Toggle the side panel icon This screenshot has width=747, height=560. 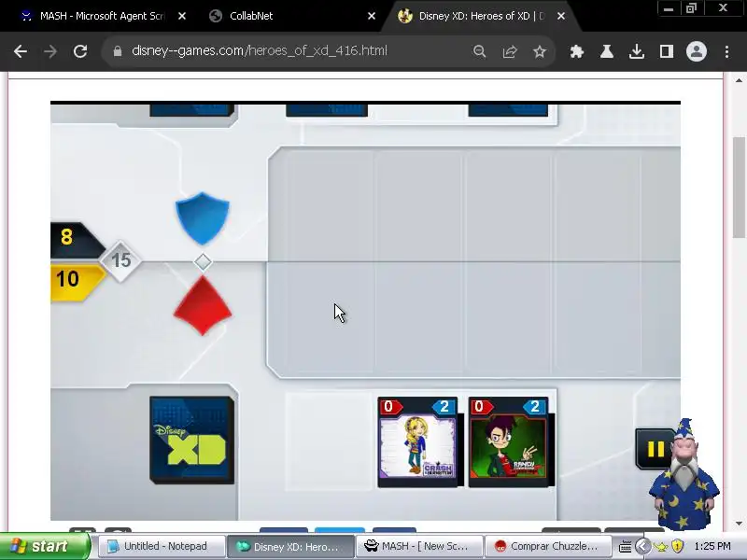[x=667, y=51]
